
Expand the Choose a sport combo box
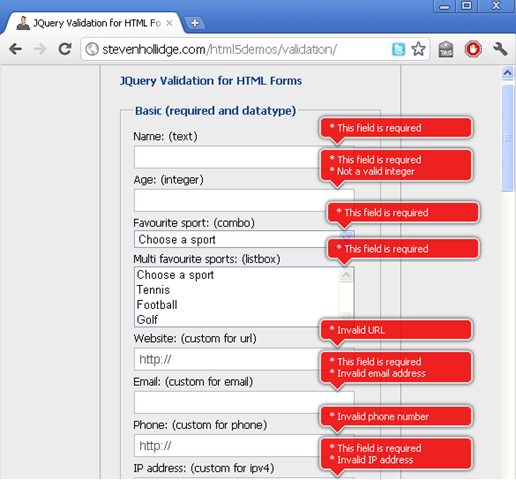click(244, 239)
